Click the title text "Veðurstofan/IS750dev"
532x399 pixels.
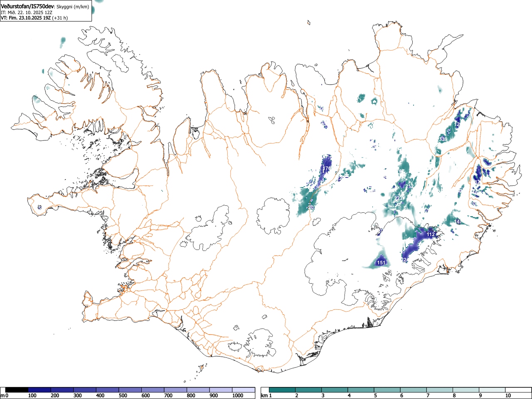click(x=27, y=7)
